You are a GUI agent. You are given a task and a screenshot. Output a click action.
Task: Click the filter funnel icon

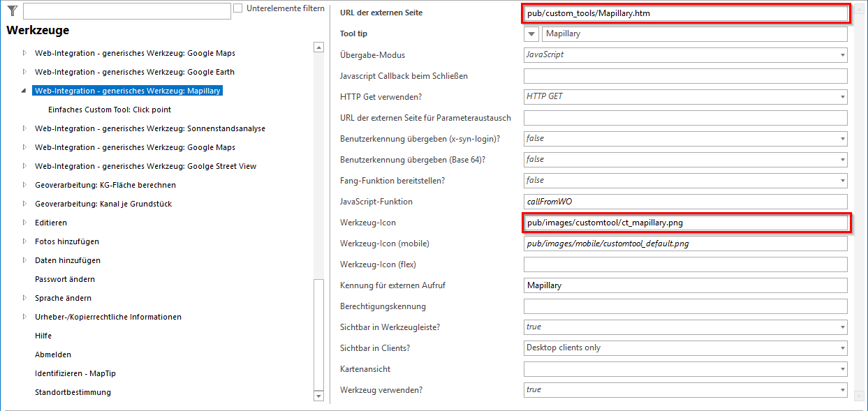(12, 10)
